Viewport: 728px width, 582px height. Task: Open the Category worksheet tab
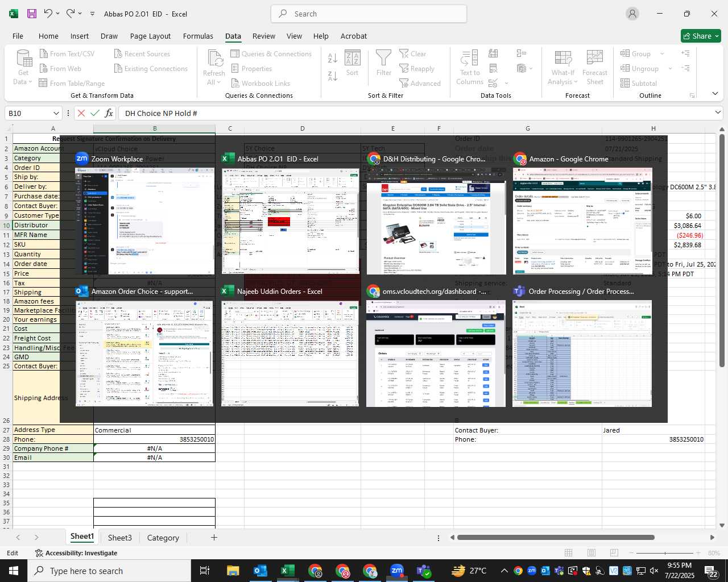pyautogui.click(x=163, y=538)
